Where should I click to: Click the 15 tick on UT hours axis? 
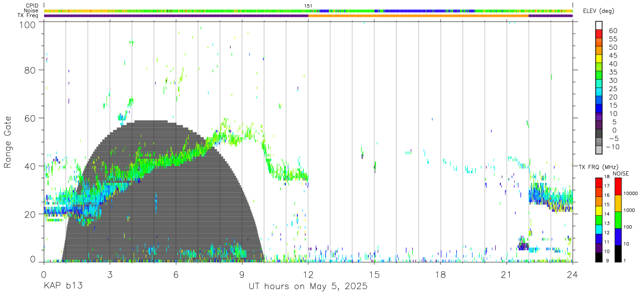pos(374,274)
